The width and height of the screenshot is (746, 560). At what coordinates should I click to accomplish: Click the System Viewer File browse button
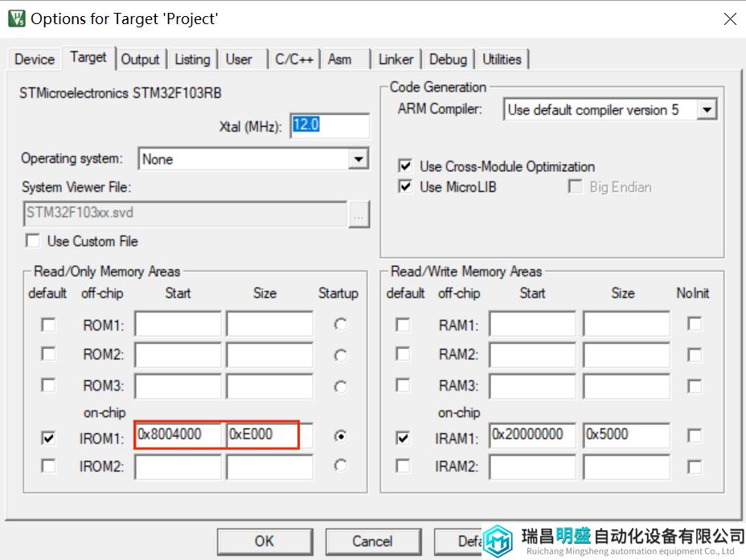(359, 215)
